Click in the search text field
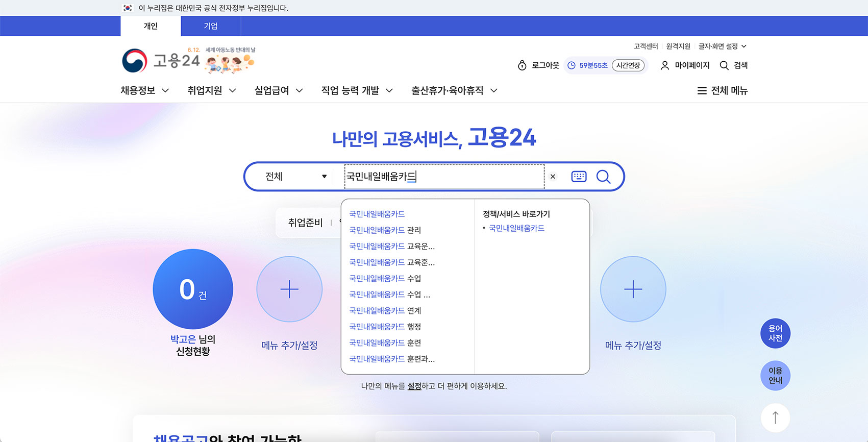The image size is (868, 442). click(444, 177)
